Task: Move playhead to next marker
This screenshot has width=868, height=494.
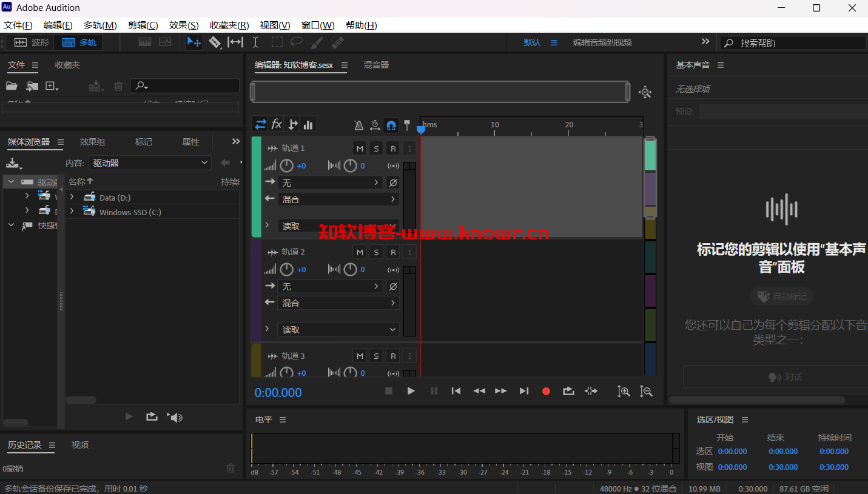Action: pos(524,391)
